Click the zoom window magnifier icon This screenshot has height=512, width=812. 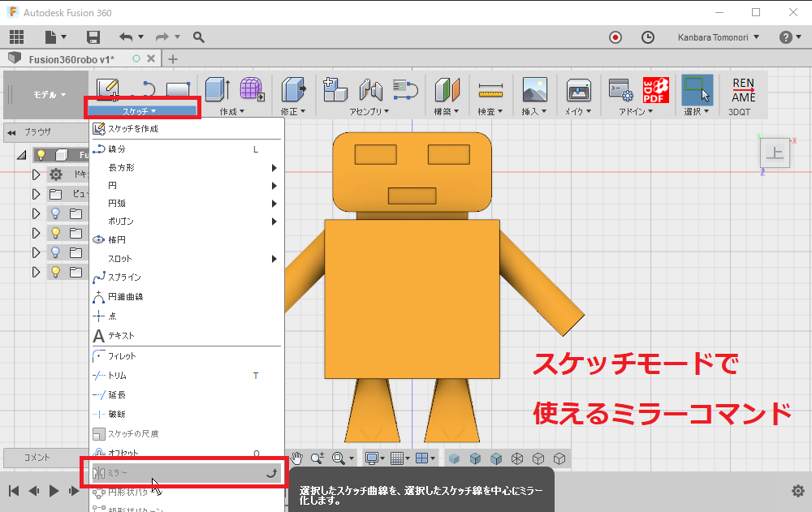click(x=339, y=458)
